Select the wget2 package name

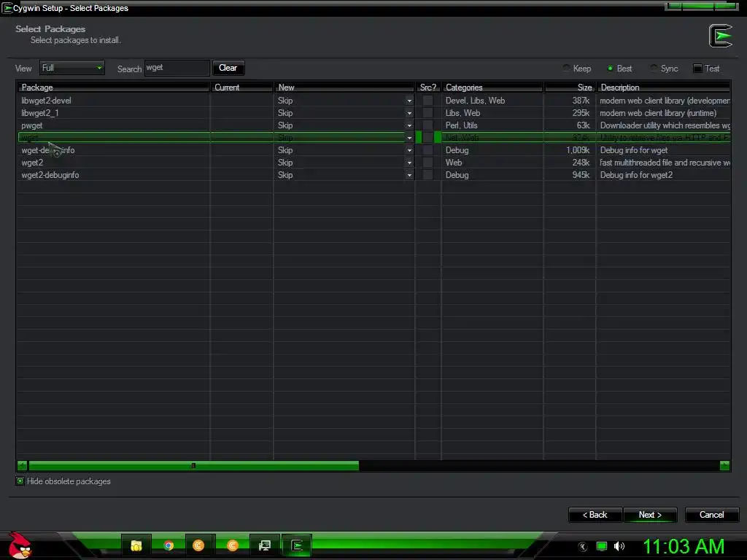point(32,163)
